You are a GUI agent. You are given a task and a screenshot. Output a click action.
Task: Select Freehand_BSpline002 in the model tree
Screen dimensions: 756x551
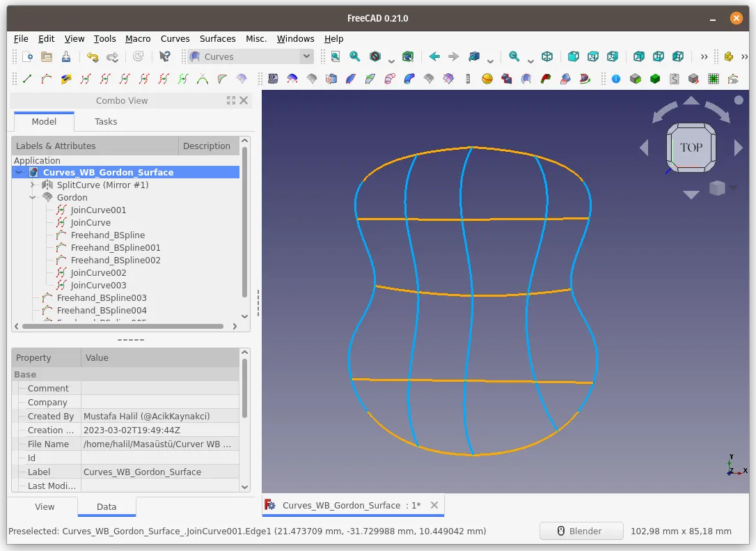tap(116, 260)
